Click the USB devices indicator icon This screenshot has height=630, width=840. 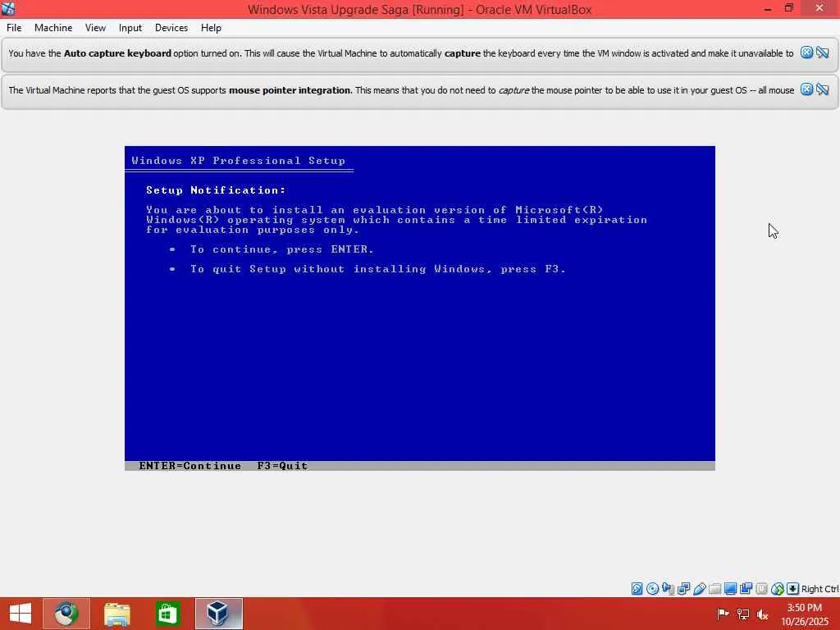pyautogui.click(x=699, y=589)
